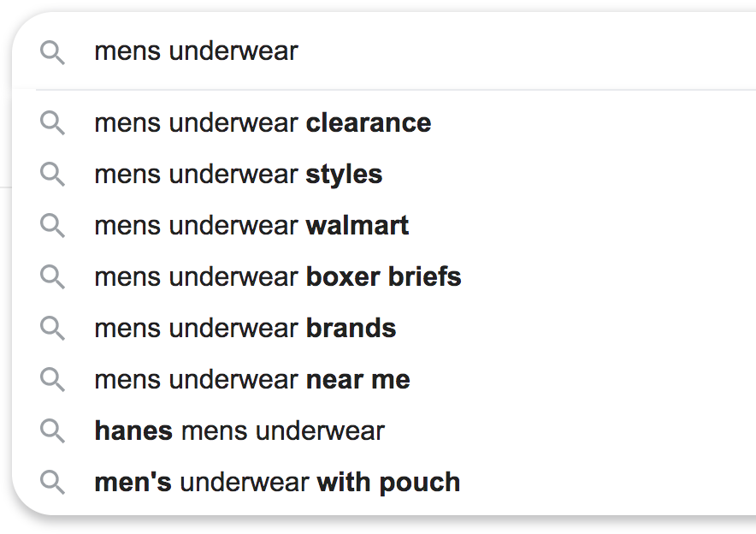
Task: Pick the 'mens underwear walmart' suggestion
Action: 251,226
